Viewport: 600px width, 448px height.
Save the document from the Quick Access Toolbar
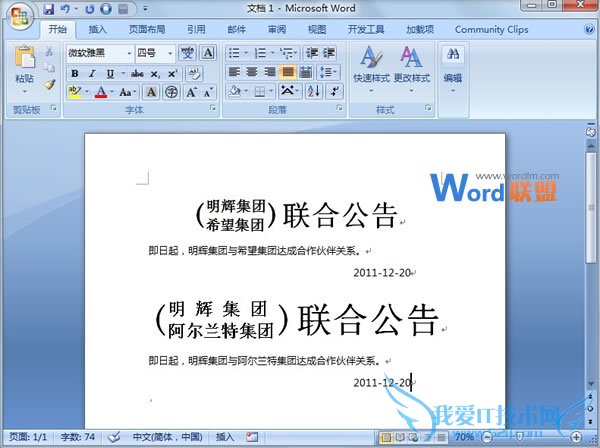pos(49,9)
